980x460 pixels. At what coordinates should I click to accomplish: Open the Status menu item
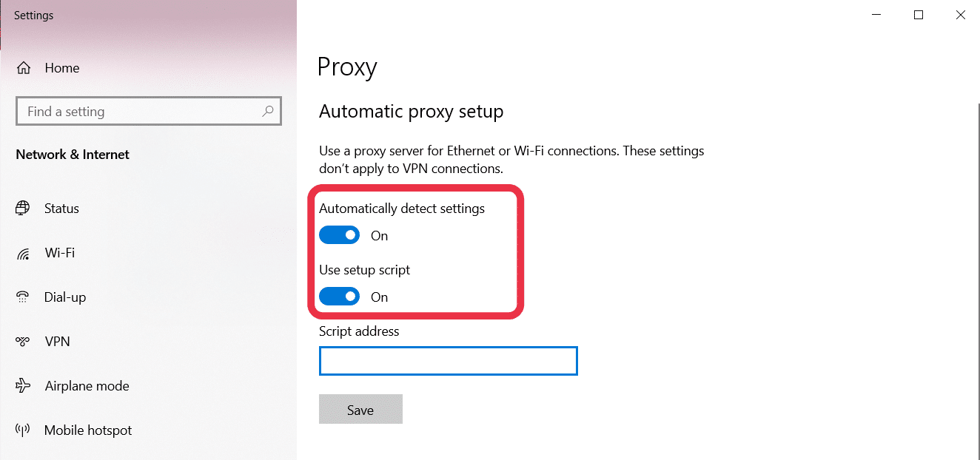pos(61,209)
